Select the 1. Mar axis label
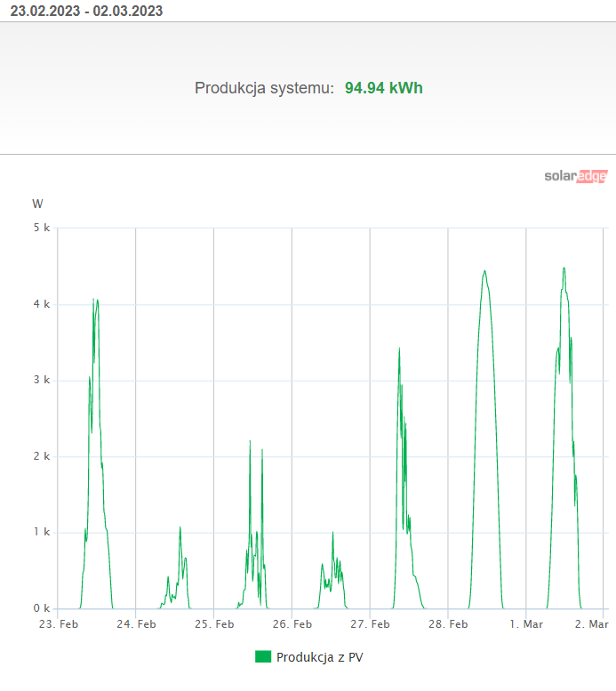Screen dimensions: 616x691 point(526,624)
